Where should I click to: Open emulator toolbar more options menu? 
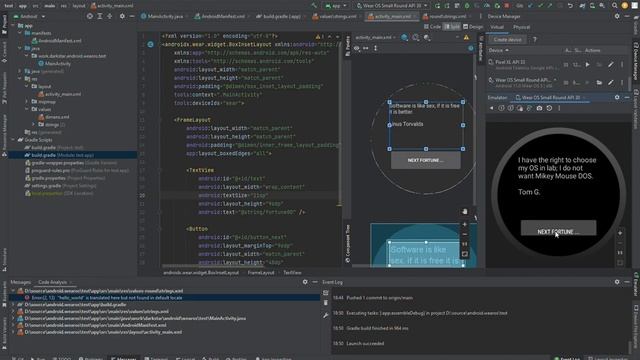(559, 108)
